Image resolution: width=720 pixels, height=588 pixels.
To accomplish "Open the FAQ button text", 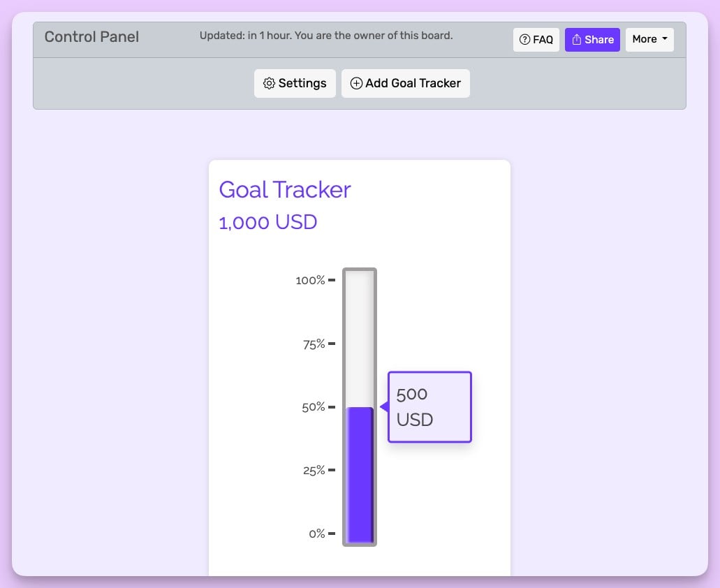I will [543, 40].
